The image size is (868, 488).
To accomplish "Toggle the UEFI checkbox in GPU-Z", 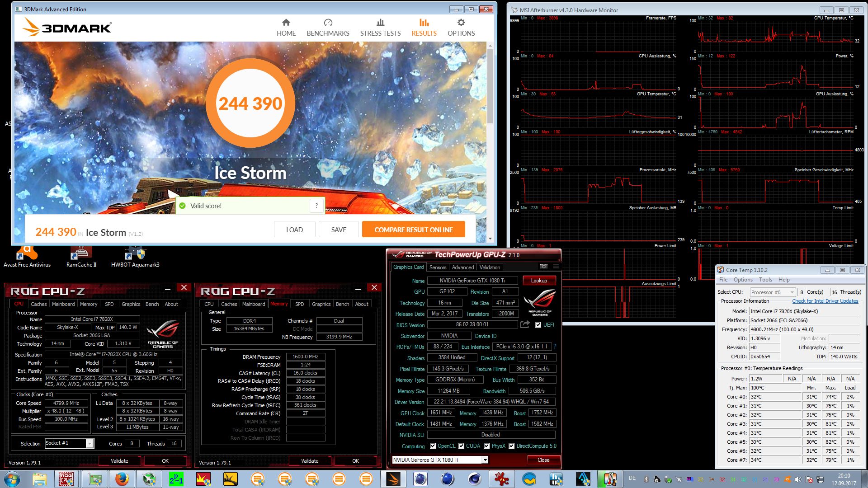I will click(538, 325).
